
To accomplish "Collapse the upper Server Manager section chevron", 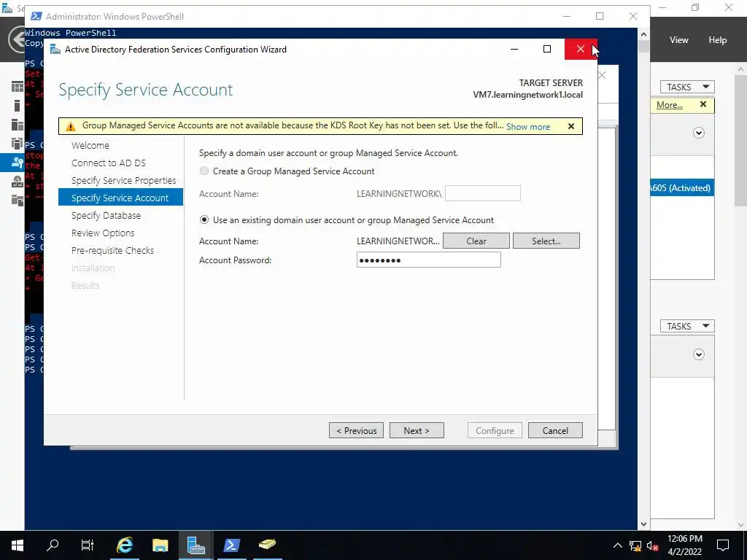I will pyautogui.click(x=699, y=133).
